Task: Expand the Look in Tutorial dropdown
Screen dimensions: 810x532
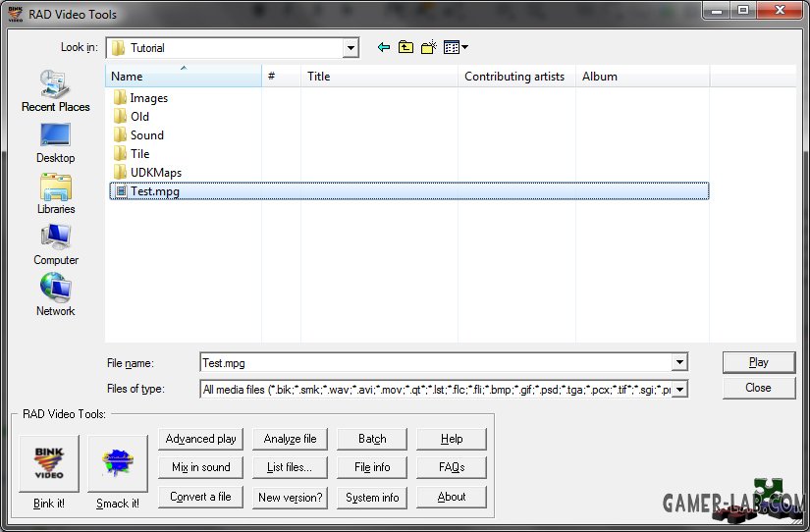Action: tap(351, 48)
